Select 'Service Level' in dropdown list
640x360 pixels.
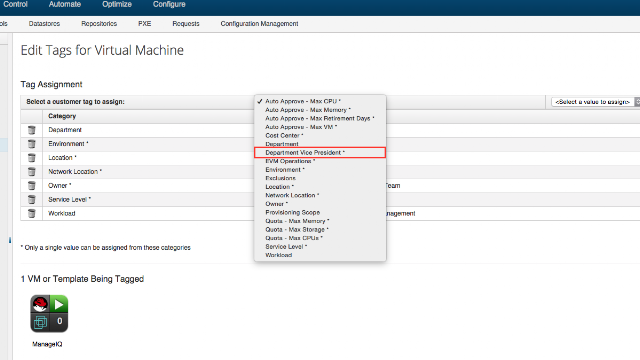click(x=320, y=247)
